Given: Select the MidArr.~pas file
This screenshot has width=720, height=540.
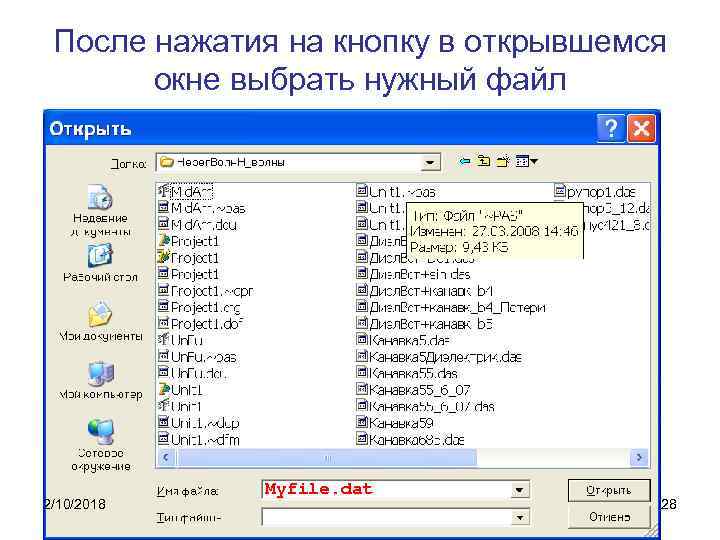Looking at the screenshot, I should pos(202,208).
